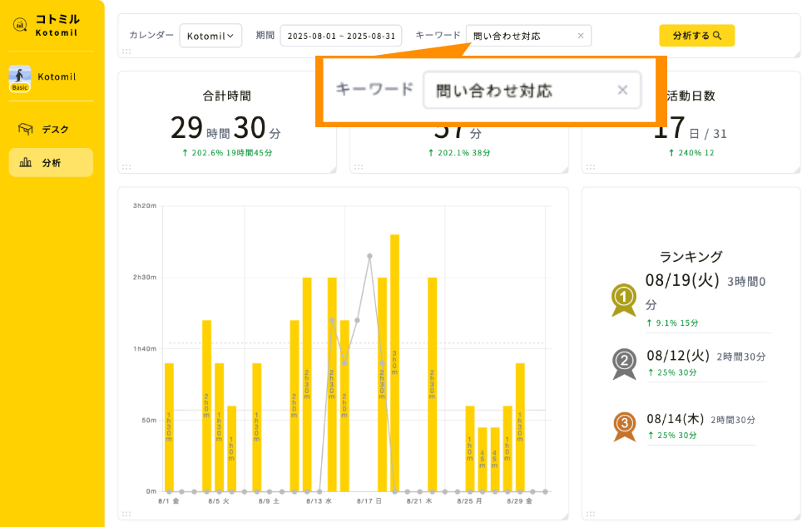Clear the keyword with the small X
812x527 pixels.
click(581, 36)
